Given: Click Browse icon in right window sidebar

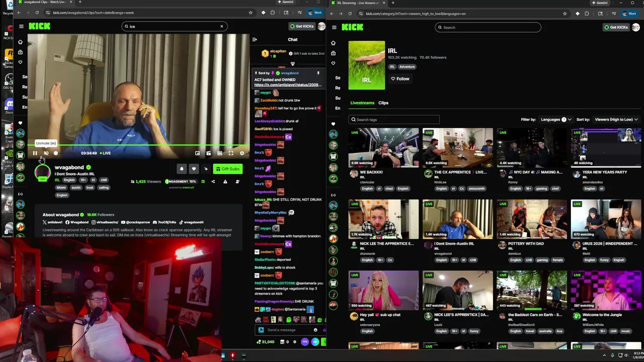Looking at the screenshot, I should click(x=333, y=53).
